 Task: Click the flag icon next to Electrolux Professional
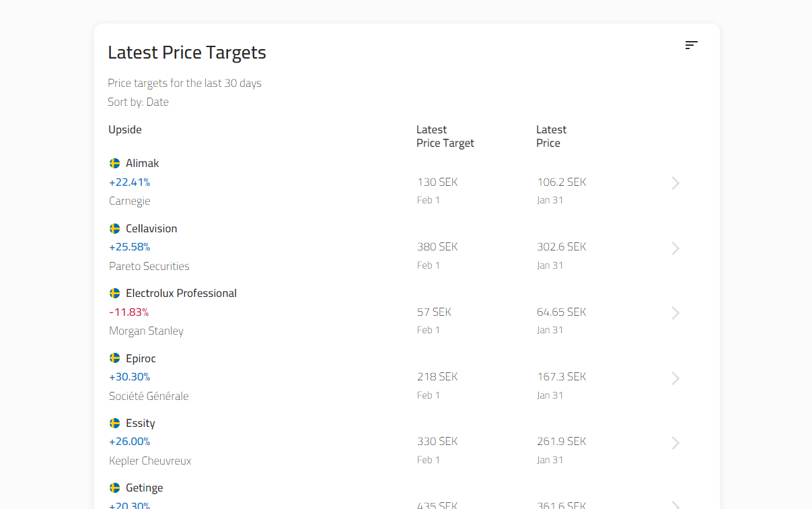click(x=114, y=294)
